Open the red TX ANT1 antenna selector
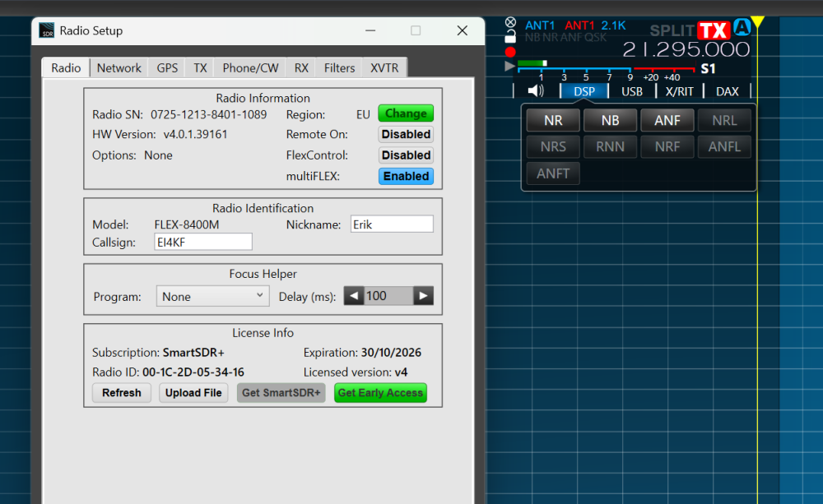 pyautogui.click(x=579, y=25)
